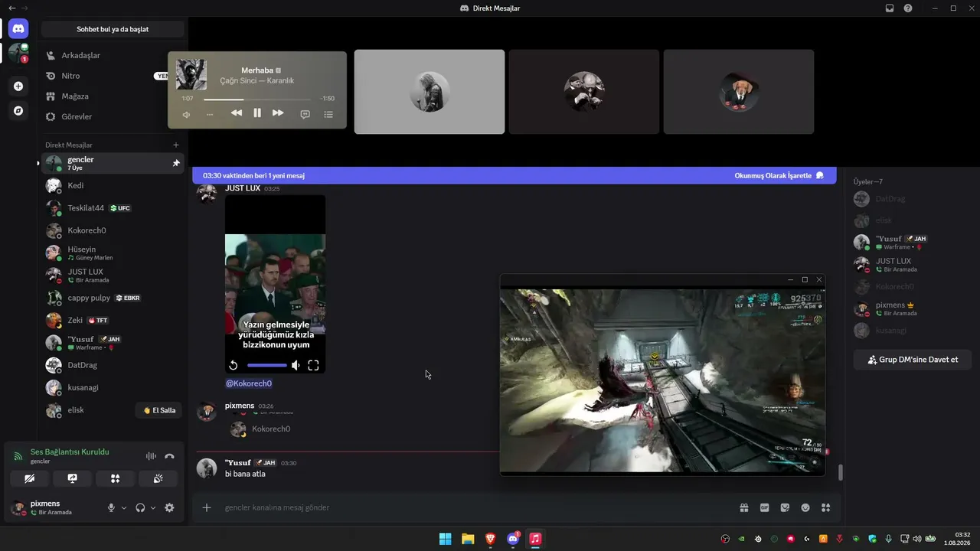980x551 pixels.
Task: Attach a file with the plus button
Action: pos(206,507)
